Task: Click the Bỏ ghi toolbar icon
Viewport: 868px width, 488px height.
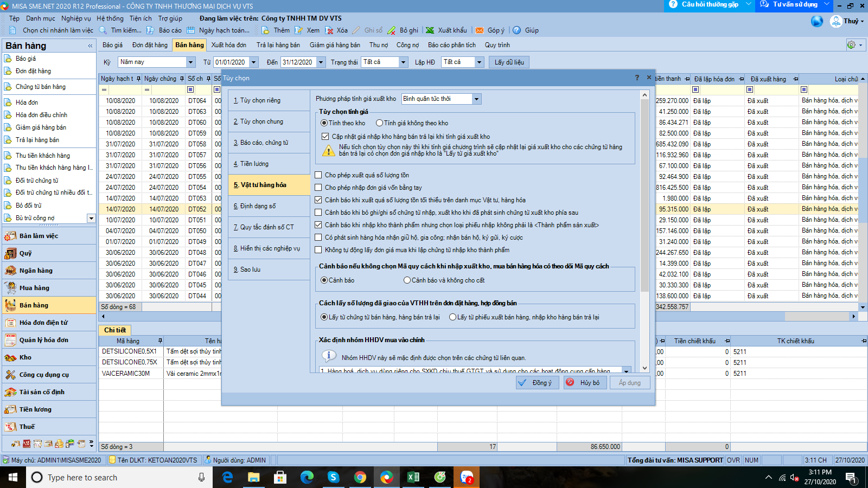Action: coord(391,30)
